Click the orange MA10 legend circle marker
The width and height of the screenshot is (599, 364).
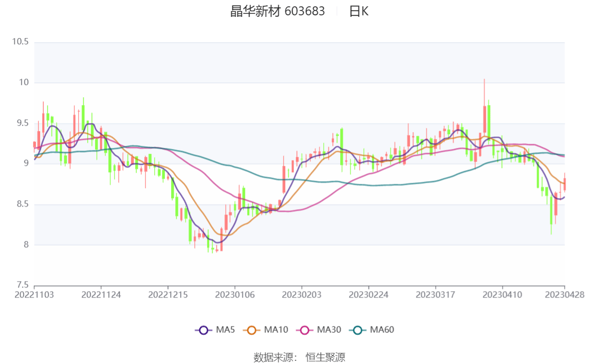252,330
